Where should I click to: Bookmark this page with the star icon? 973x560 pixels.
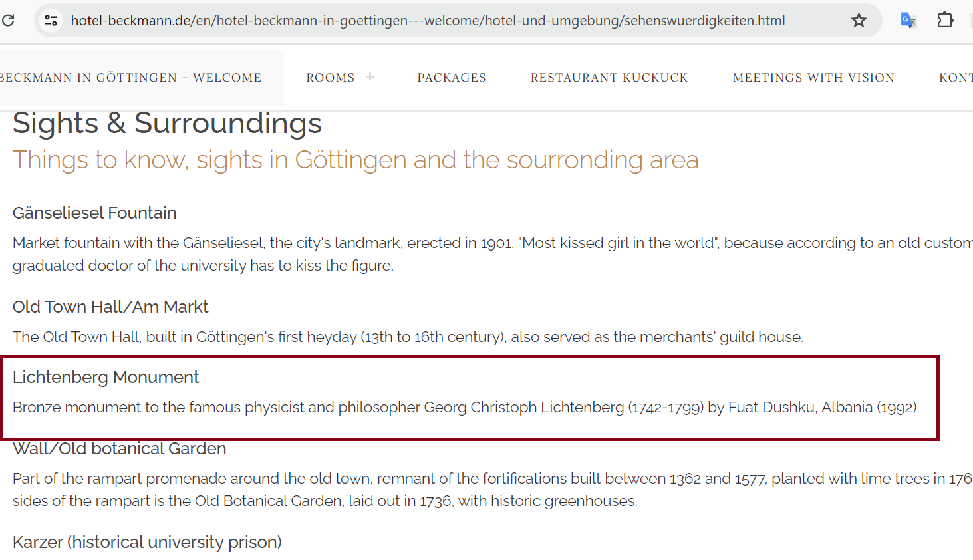pyautogui.click(x=859, y=21)
